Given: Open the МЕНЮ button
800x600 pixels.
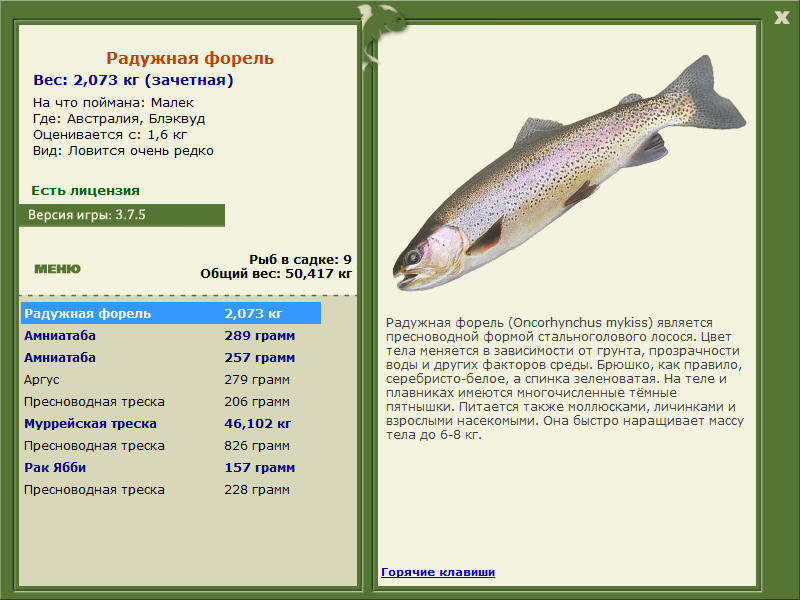Looking at the screenshot, I should tap(57, 269).
